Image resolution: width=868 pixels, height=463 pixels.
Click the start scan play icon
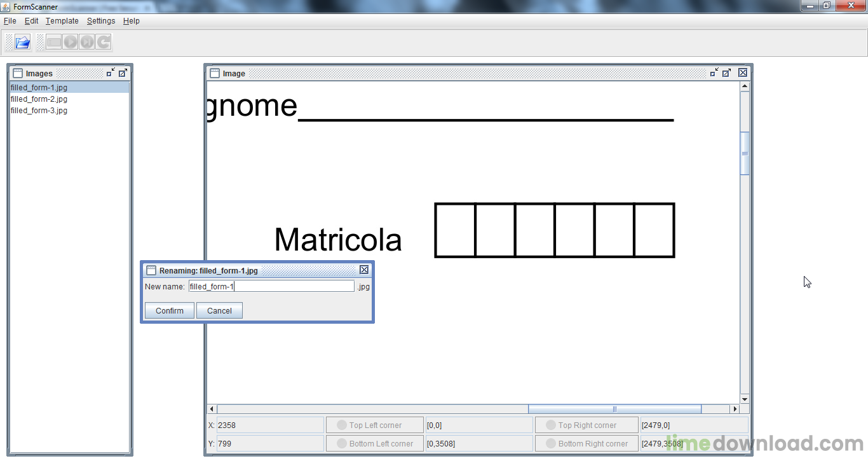tap(71, 43)
